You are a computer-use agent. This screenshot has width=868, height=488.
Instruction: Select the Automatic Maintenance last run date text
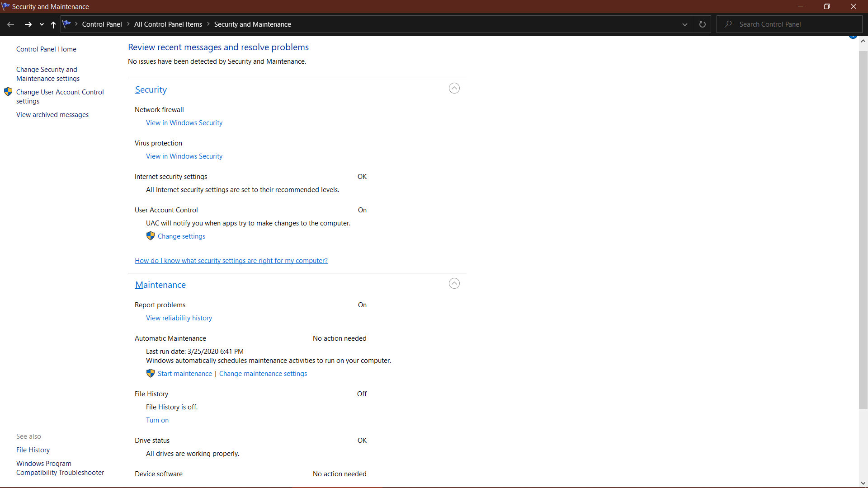click(x=195, y=352)
